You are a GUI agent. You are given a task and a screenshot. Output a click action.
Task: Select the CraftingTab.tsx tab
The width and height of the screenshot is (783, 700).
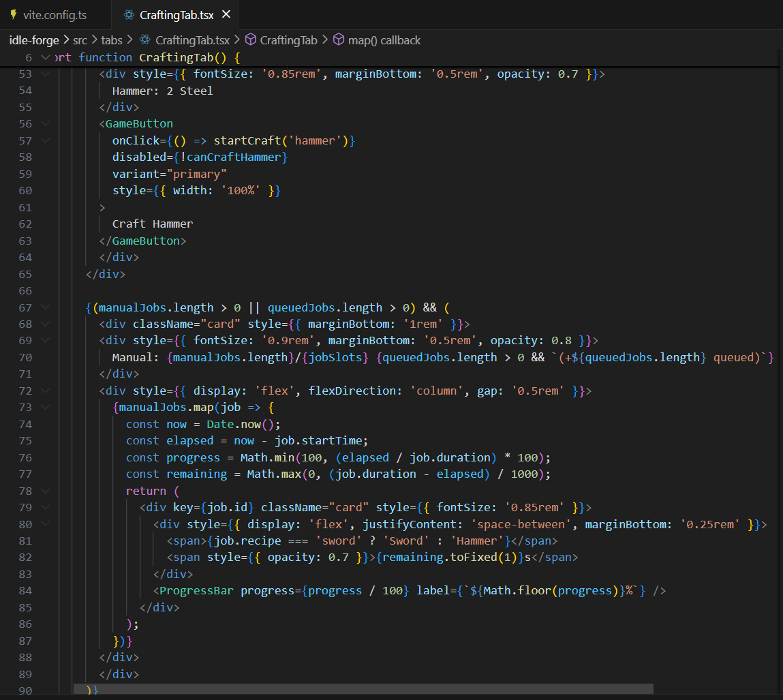[x=176, y=14]
